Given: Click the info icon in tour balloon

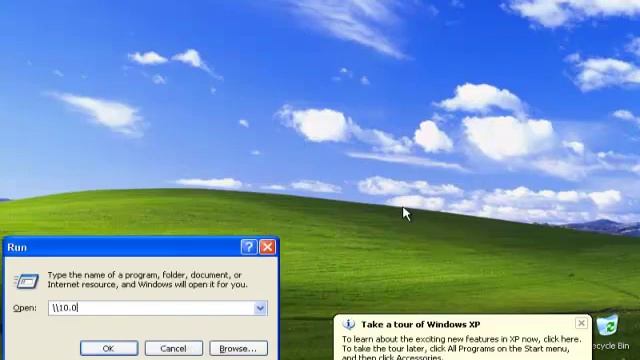Looking at the screenshot, I should (x=349, y=324).
